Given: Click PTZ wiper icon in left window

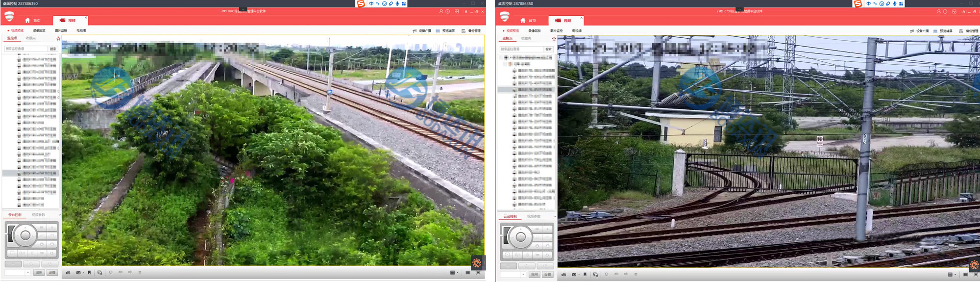Looking at the screenshot, I should coord(42,254).
